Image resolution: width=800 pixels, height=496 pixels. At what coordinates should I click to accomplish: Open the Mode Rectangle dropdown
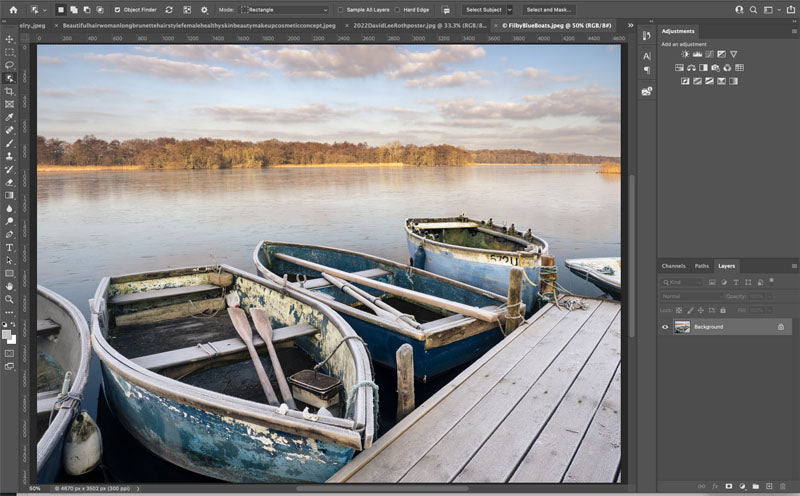click(x=285, y=10)
